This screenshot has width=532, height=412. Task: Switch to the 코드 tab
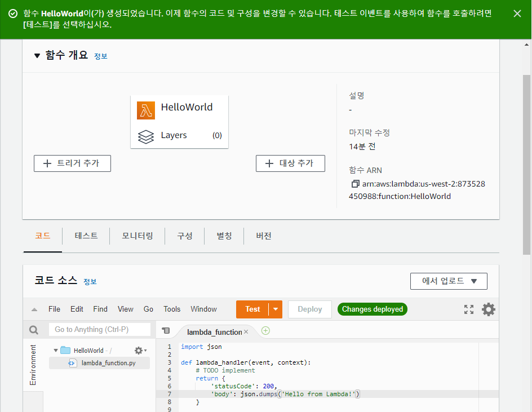tap(43, 236)
